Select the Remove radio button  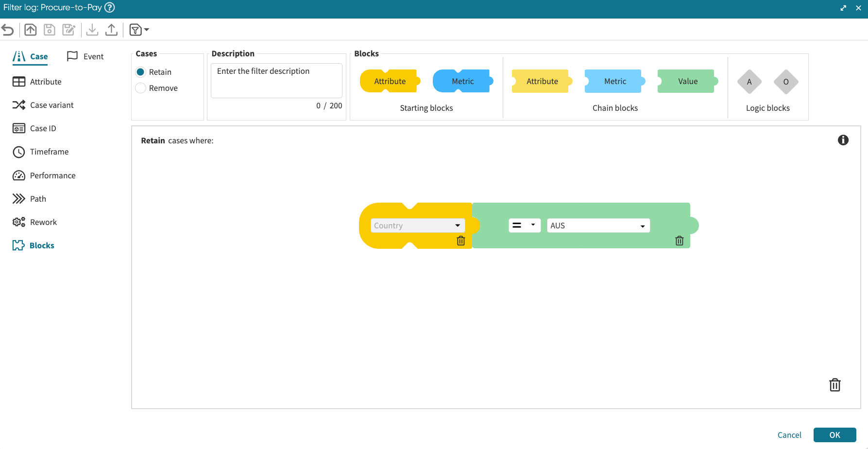coord(141,88)
